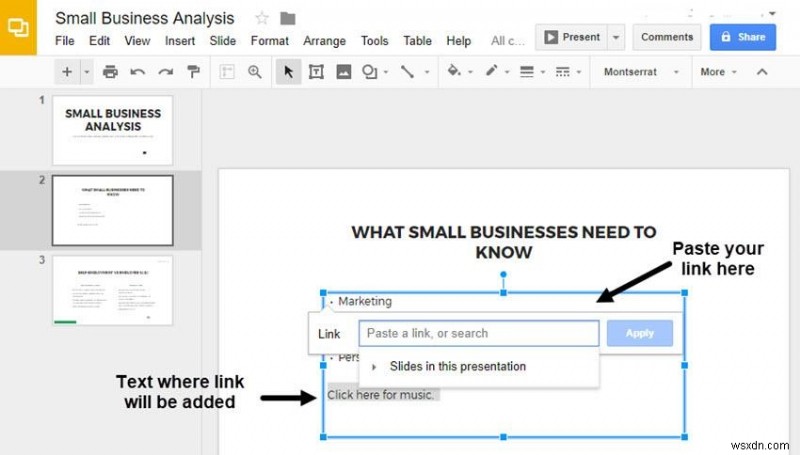800x455 pixels.
Task: Open the Montserrat font dropdown
Action: click(x=641, y=72)
